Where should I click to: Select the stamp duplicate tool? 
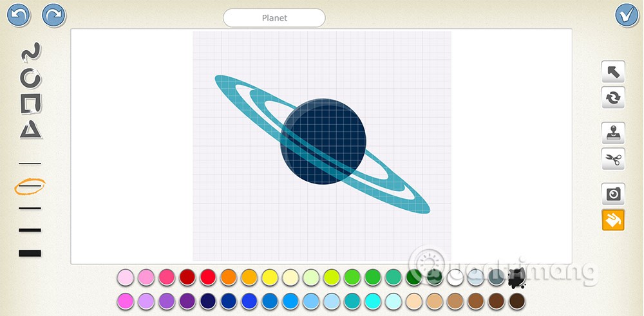point(613,133)
